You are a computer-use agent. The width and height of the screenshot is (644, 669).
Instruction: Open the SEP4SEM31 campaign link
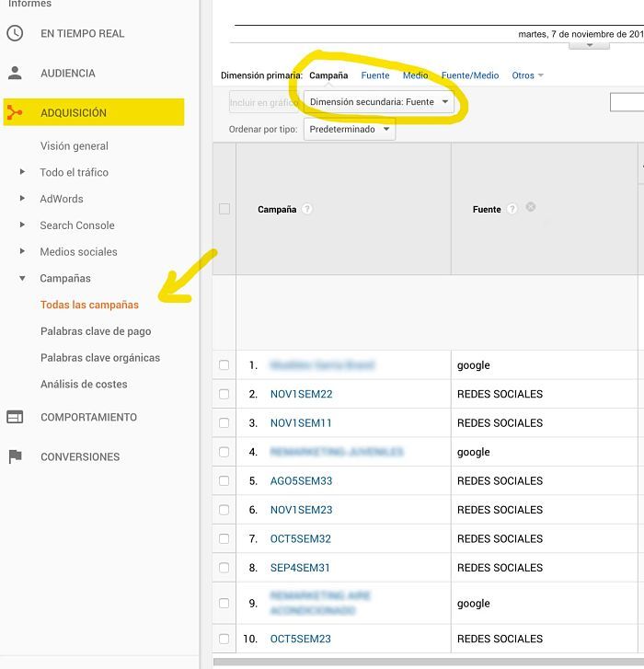[300, 568]
